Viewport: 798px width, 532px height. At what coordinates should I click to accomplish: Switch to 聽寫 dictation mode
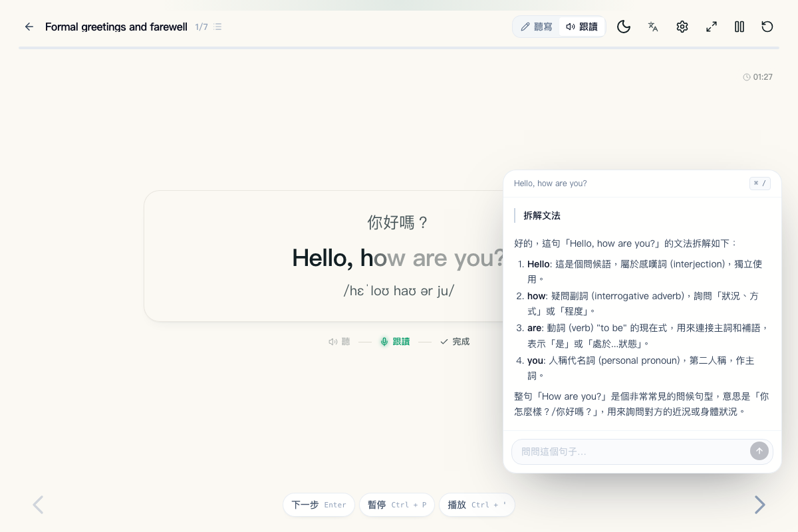pos(537,27)
